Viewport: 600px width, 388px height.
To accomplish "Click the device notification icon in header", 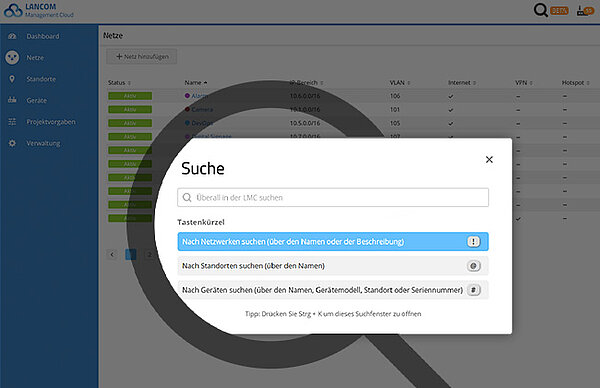I will 585,10.
